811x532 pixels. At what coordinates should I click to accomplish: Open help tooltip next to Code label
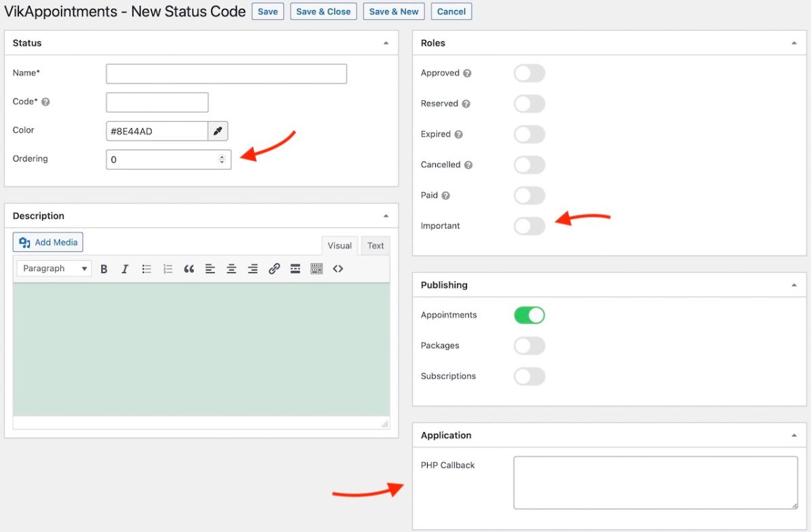[46, 102]
